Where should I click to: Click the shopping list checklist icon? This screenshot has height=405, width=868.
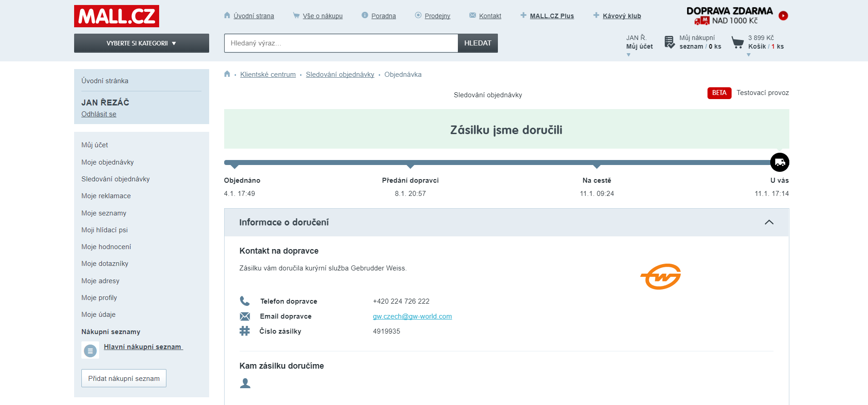click(x=669, y=42)
